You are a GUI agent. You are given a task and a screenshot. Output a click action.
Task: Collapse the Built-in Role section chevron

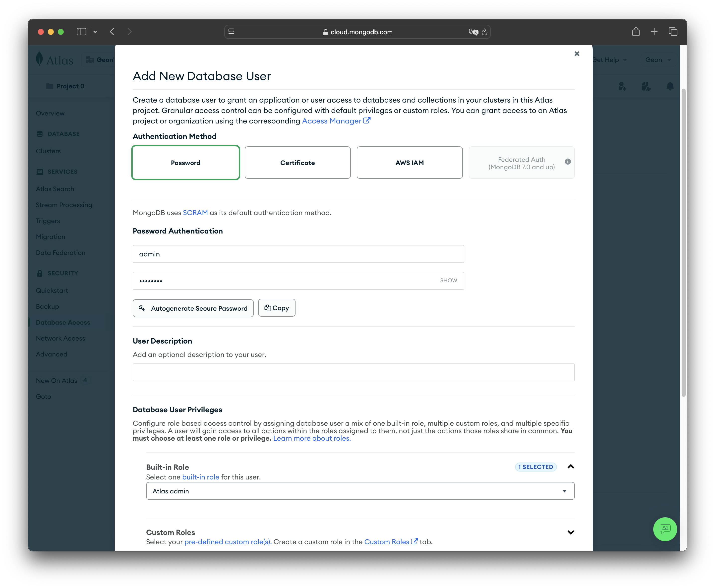(570, 467)
